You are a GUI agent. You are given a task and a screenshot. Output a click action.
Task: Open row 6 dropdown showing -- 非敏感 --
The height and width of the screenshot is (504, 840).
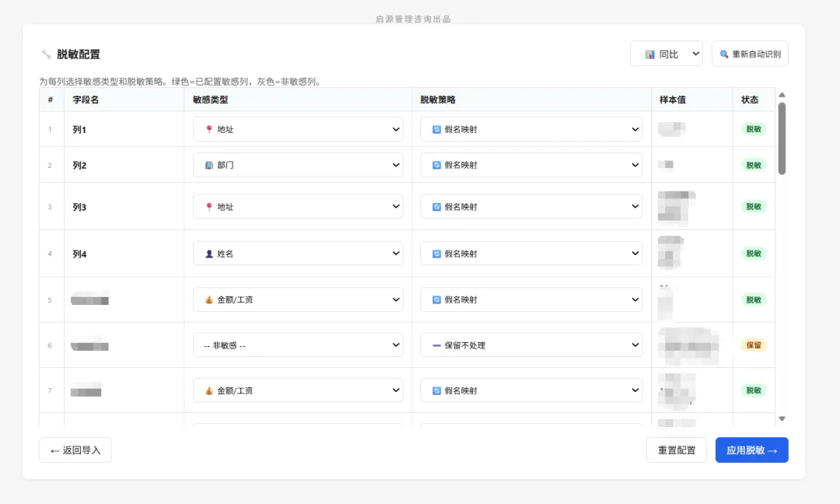click(298, 345)
